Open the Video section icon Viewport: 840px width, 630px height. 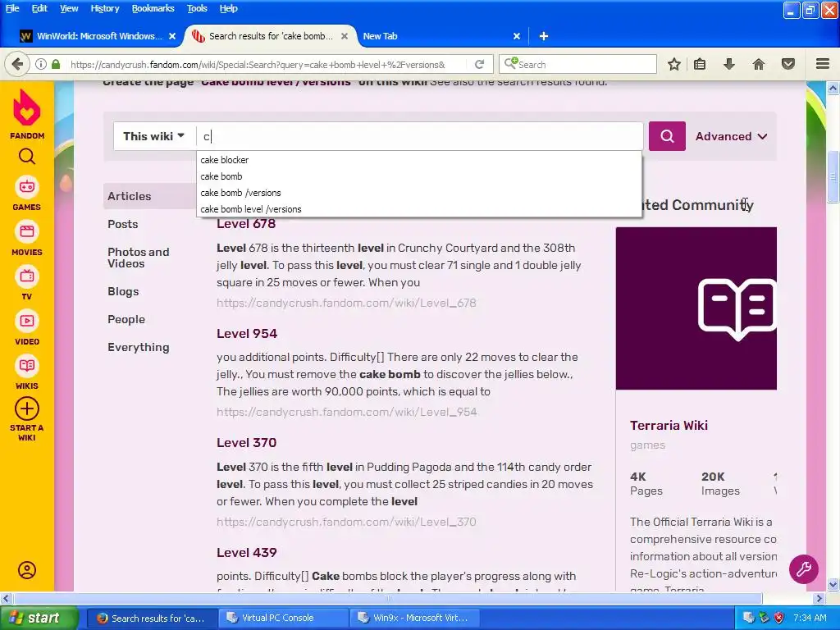(x=27, y=322)
